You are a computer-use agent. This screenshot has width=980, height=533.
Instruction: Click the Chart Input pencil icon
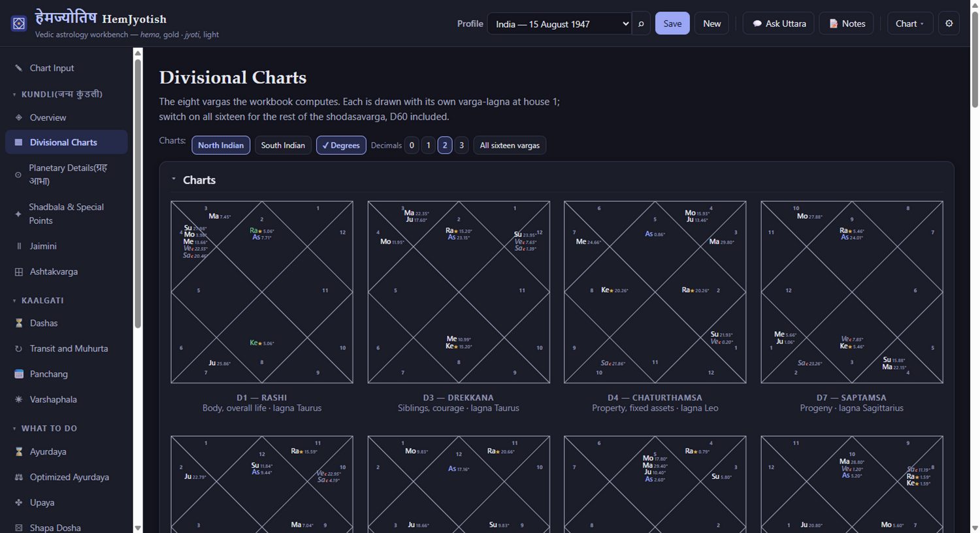point(18,68)
